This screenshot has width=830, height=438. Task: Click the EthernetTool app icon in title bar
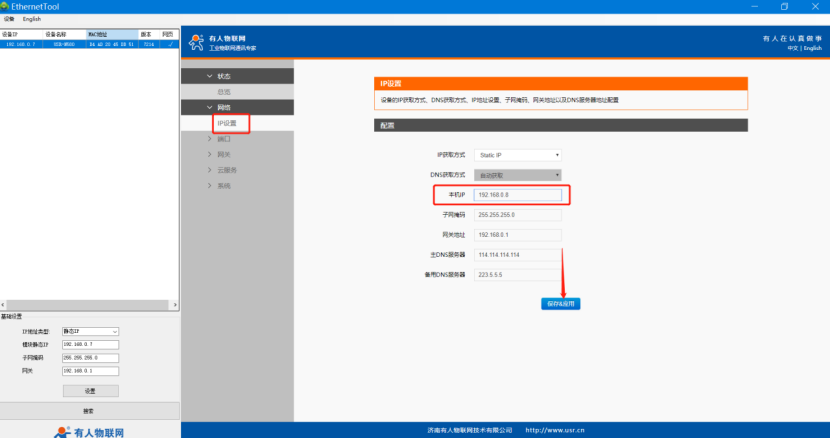click(x=5, y=6)
